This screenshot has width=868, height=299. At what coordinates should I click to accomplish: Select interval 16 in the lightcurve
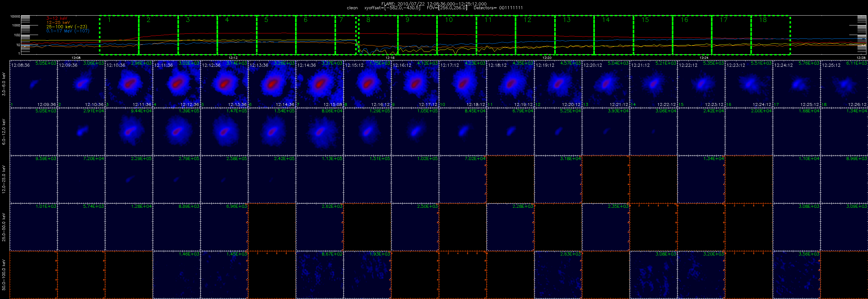point(692,35)
